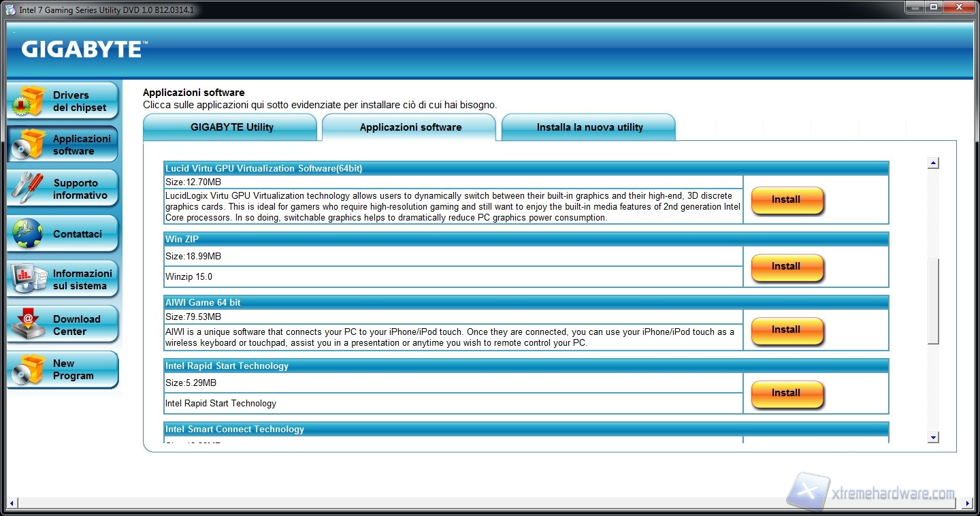Switch to Applicazioni software tab

pos(410,127)
